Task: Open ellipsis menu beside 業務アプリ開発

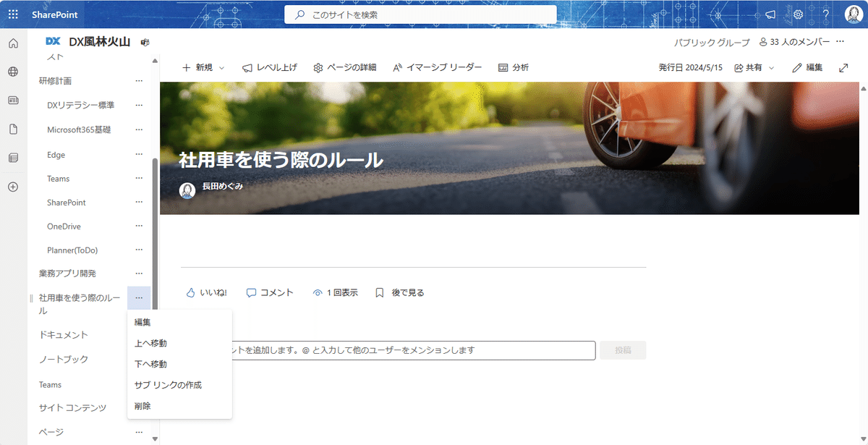Action: point(139,274)
